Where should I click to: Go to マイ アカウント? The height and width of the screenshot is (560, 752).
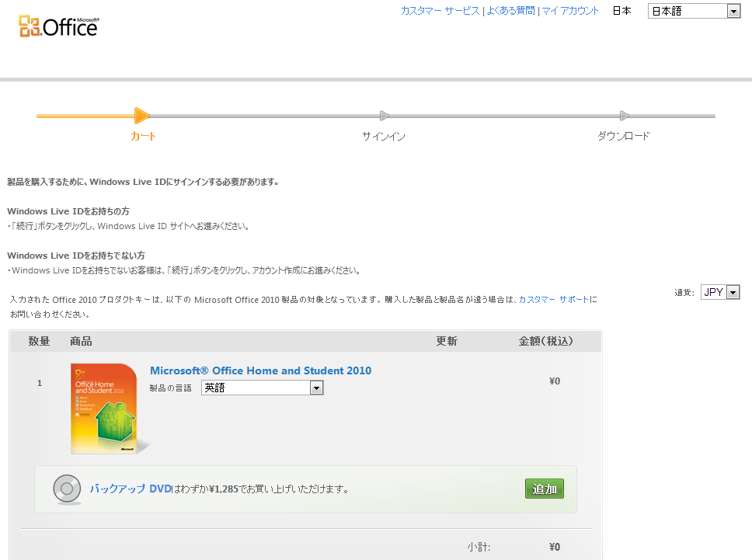coord(570,11)
